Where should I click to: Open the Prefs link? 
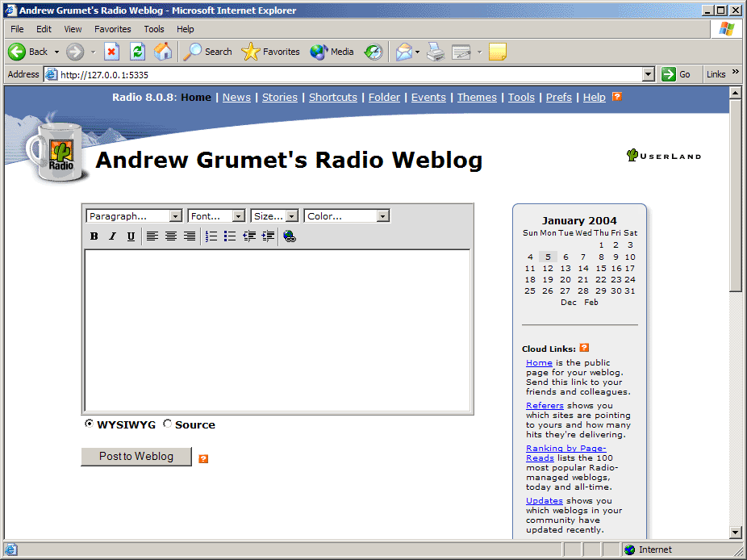pos(559,97)
